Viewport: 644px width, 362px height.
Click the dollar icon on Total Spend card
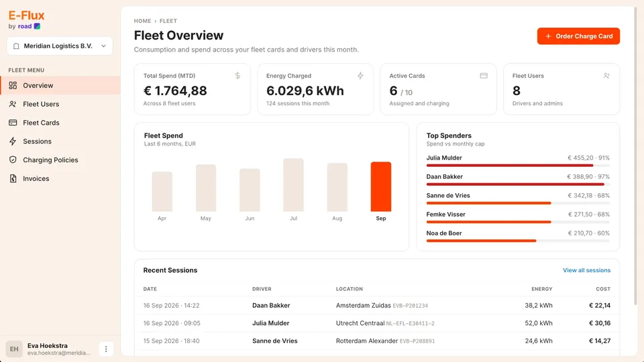237,76
